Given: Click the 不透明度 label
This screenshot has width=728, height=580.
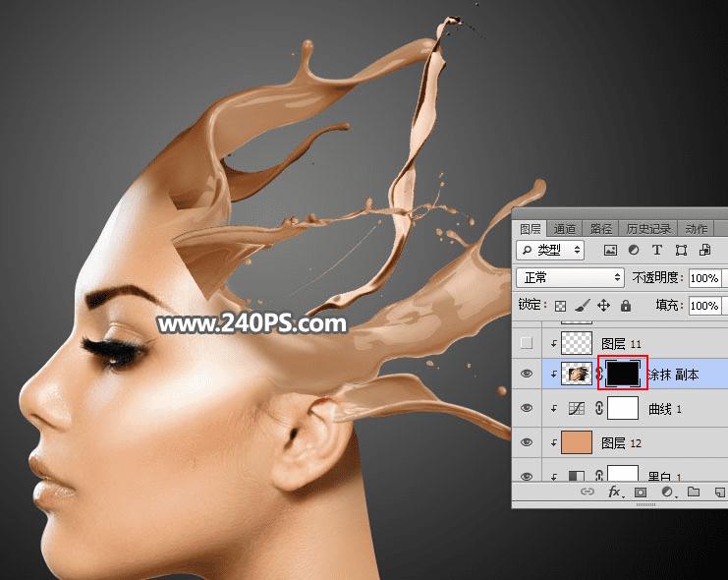Looking at the screenshot, I should 658,278.
